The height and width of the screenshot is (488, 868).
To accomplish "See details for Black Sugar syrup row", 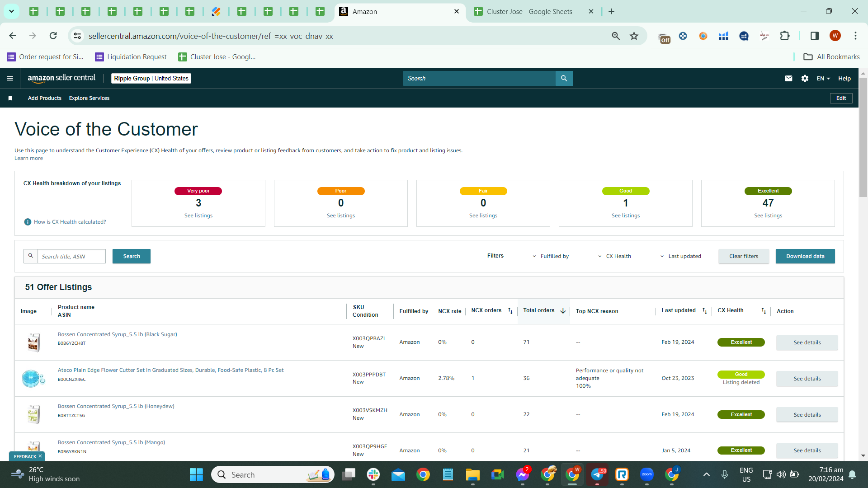I will point(807,343).
